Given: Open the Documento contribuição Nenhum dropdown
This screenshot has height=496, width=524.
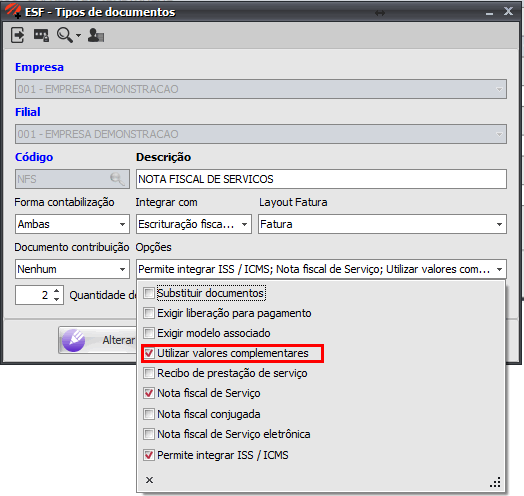Looking at the screenshot, I should coord(72,269).
